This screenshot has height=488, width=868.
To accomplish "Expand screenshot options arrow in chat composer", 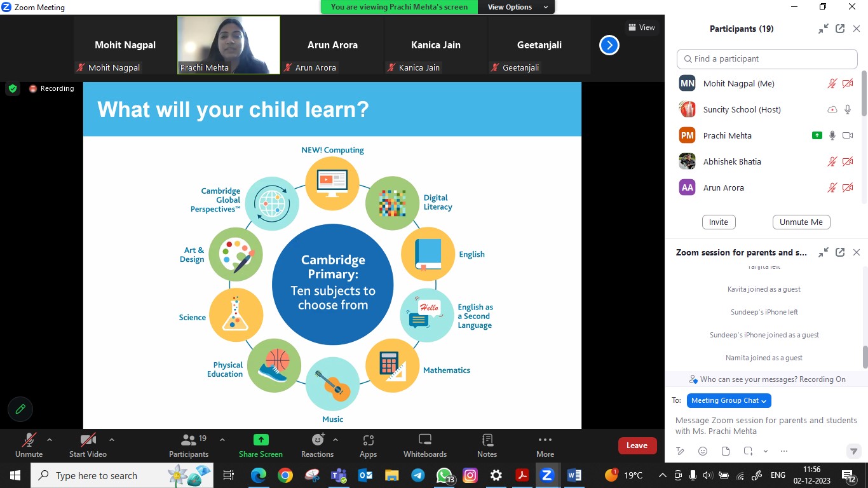I will [x=766, y=451].
